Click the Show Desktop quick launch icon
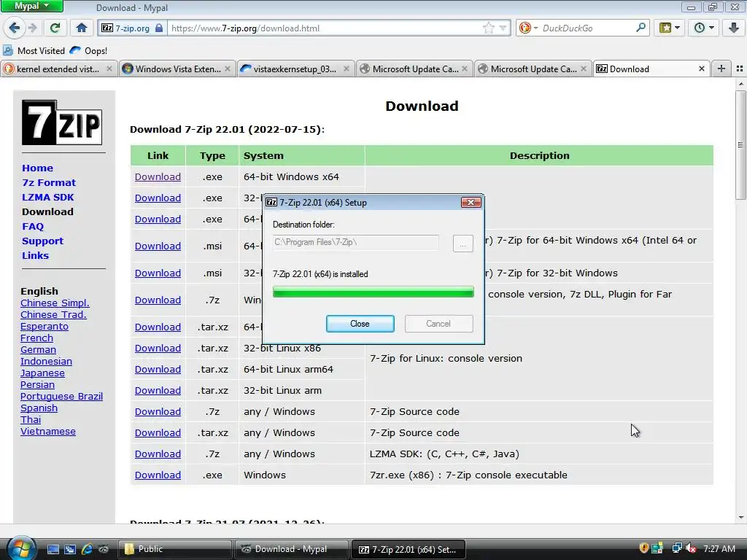The height and width of the screenshot is (560, 747). coord(53,549)
